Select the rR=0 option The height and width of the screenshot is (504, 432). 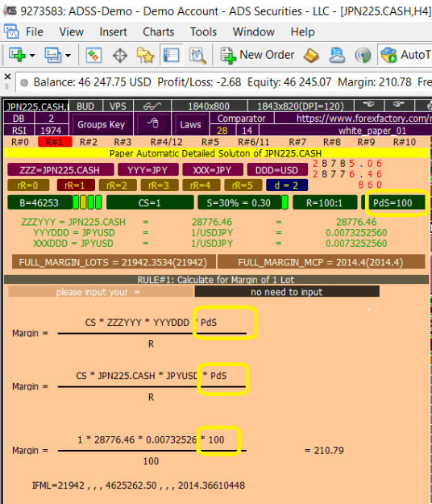(x=28, y=185)
